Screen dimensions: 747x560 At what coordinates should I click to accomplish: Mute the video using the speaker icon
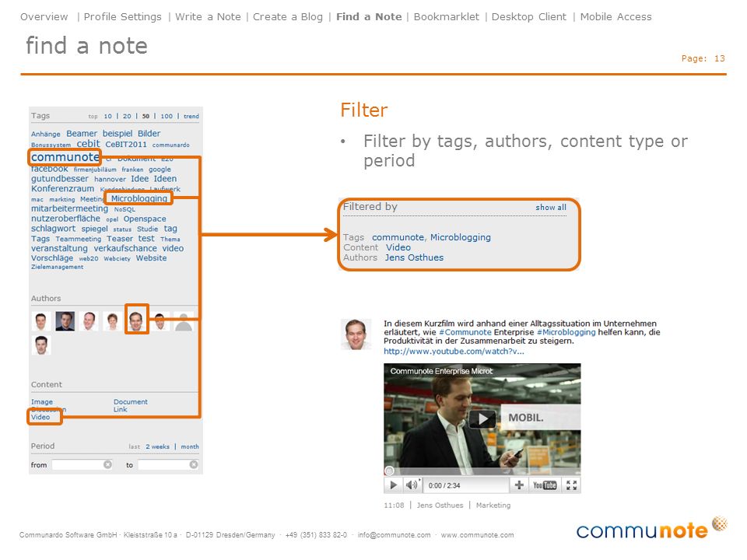[x=411, y=485]
